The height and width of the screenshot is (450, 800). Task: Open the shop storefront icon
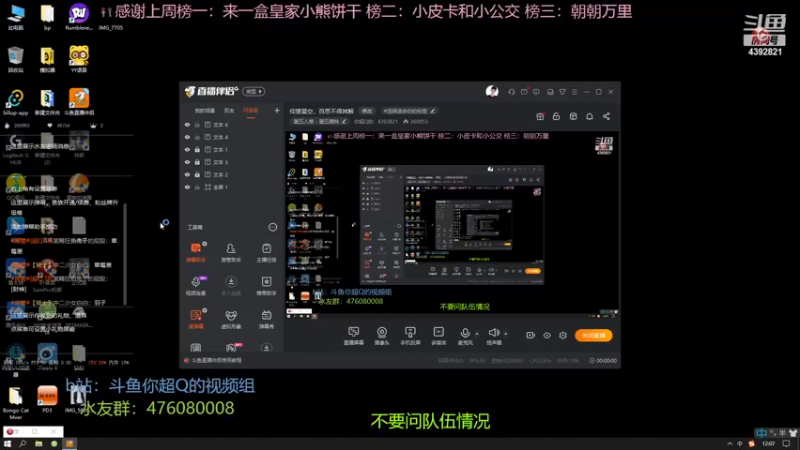pos(573,116)
